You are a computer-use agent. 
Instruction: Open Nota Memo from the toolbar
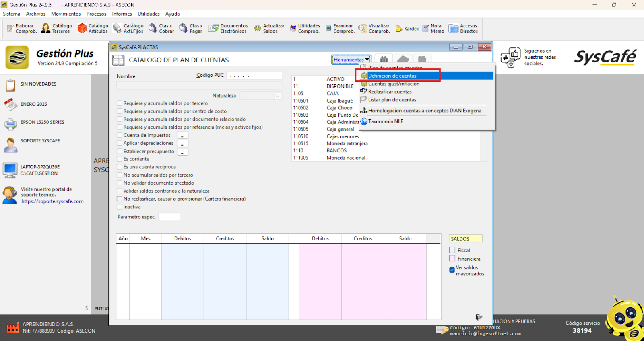coord(433,28)
